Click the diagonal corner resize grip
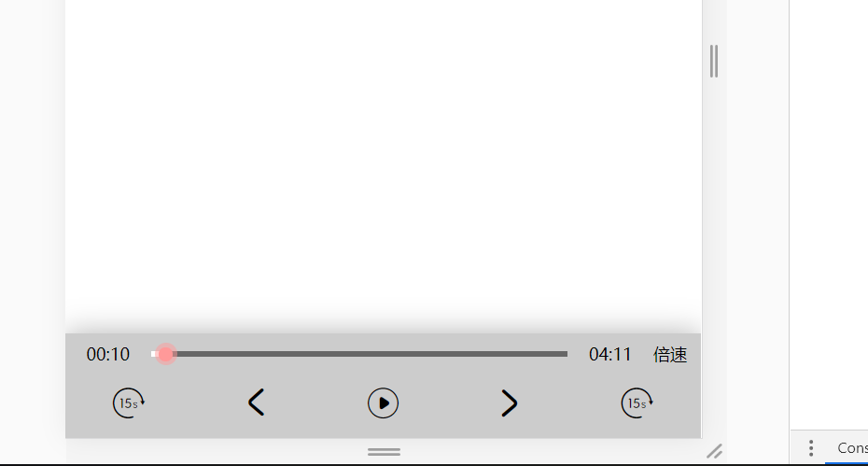This screenshot has width=868, height=466. [715, 452]
